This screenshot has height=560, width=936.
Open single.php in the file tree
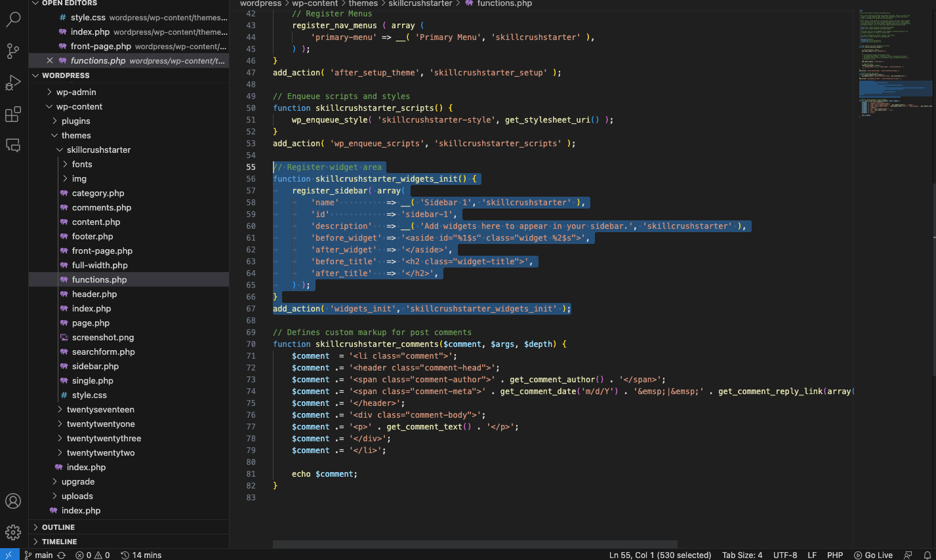[129, 381]
